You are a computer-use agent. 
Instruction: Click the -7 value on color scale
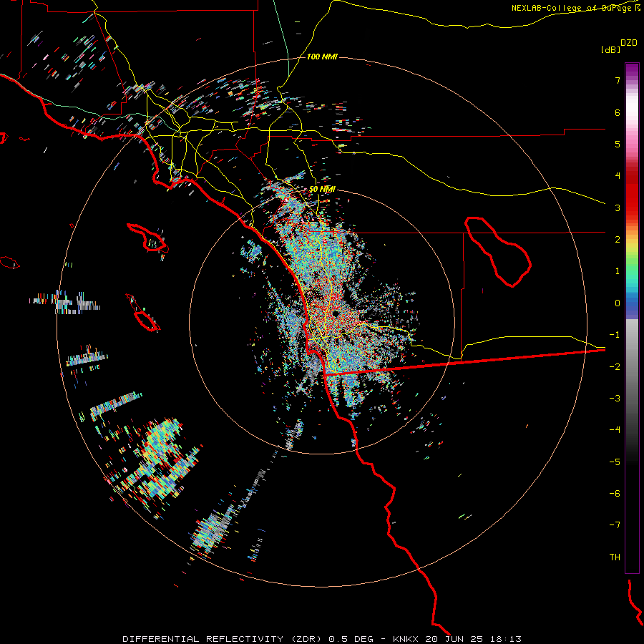[615, 525]
